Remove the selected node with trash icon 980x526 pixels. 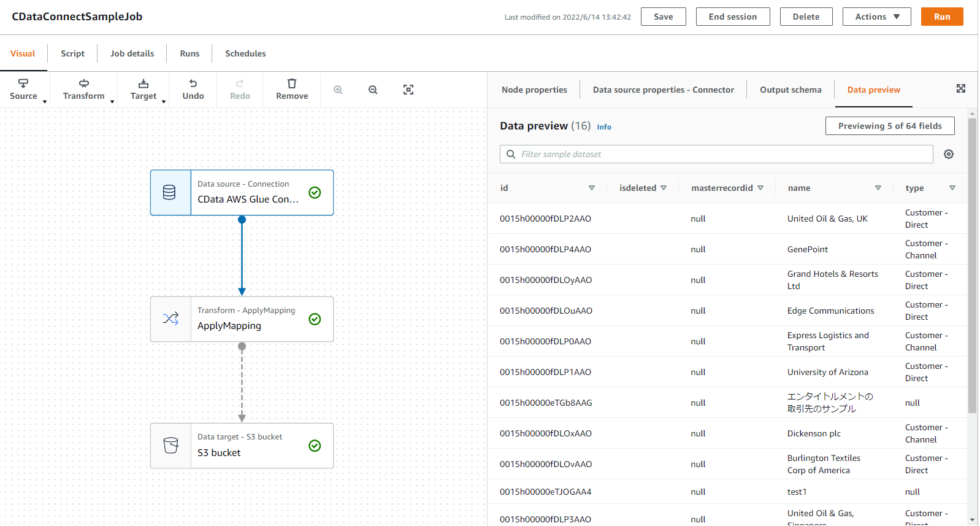[x=292, y=89]
